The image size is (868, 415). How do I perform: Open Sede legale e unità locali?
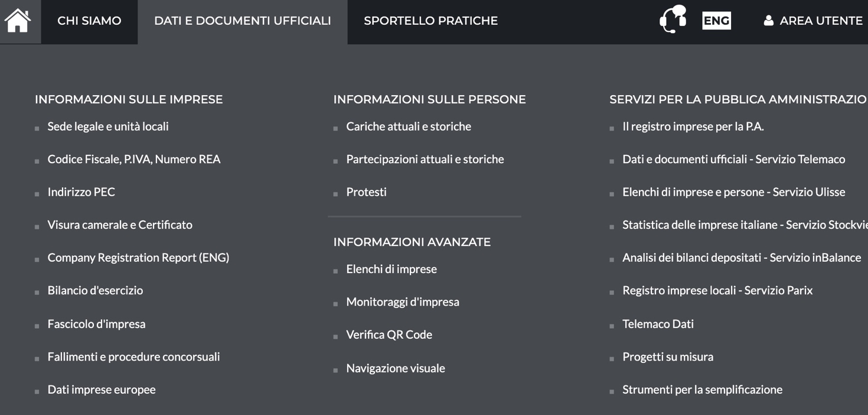point(108,127)
